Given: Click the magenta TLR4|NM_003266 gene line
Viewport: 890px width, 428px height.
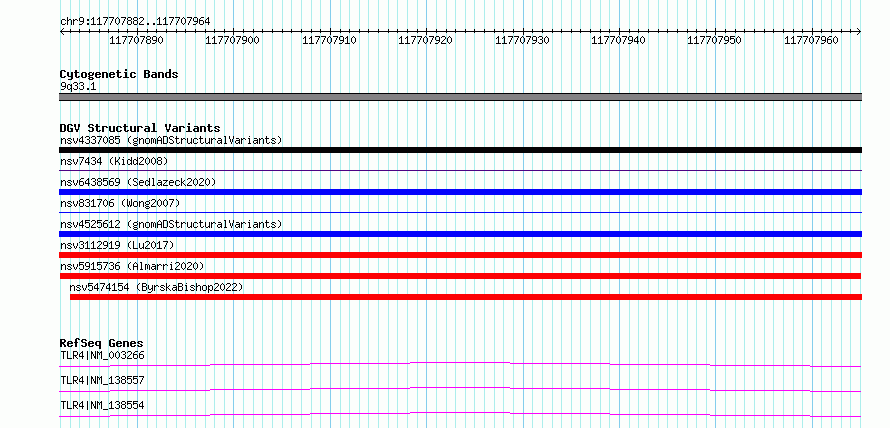Looking at the screenshot, I should click(460, 364).
